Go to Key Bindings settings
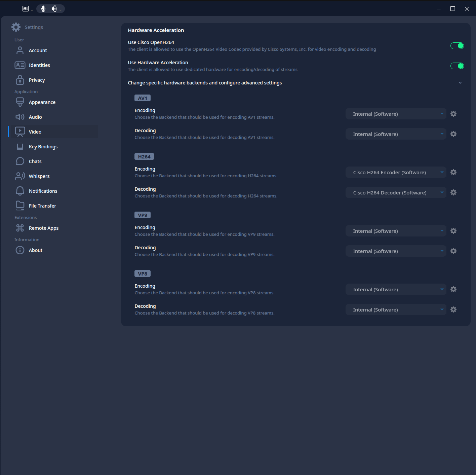This screenshot has width=476, height=475. [x=43, y=147]
